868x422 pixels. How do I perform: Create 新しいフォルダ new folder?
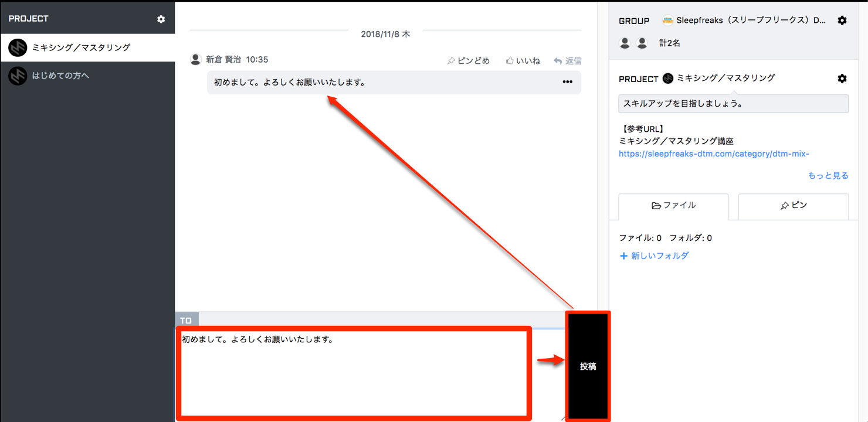pos(654,256)
